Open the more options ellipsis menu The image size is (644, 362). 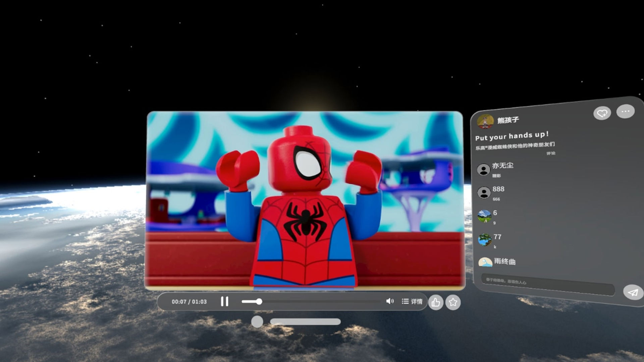click(x=625, y=111)
